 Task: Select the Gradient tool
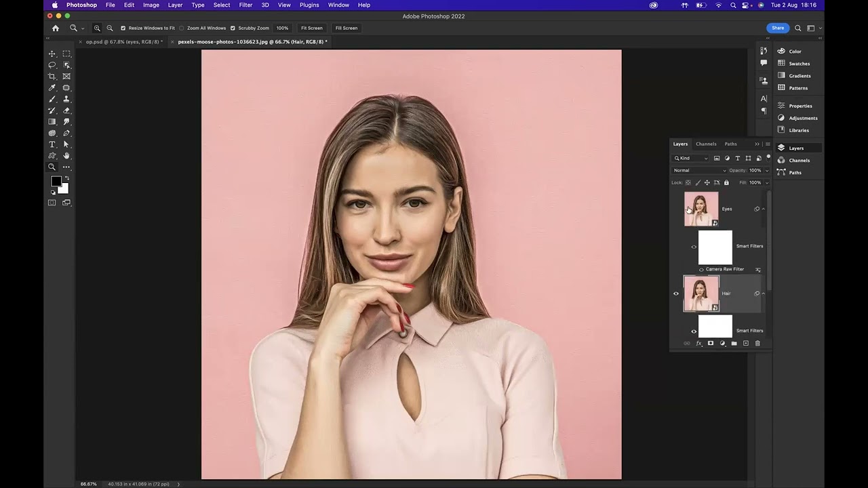pyautogui.click(x=52, y=122)
